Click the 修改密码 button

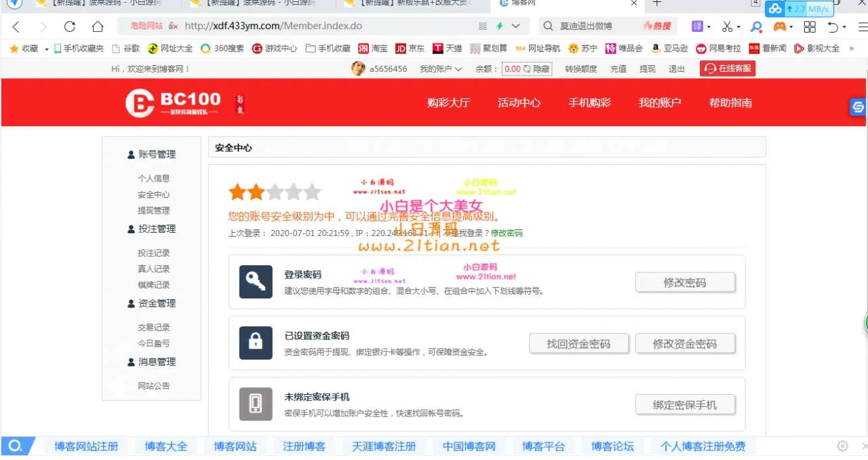(x=685, y=283)
